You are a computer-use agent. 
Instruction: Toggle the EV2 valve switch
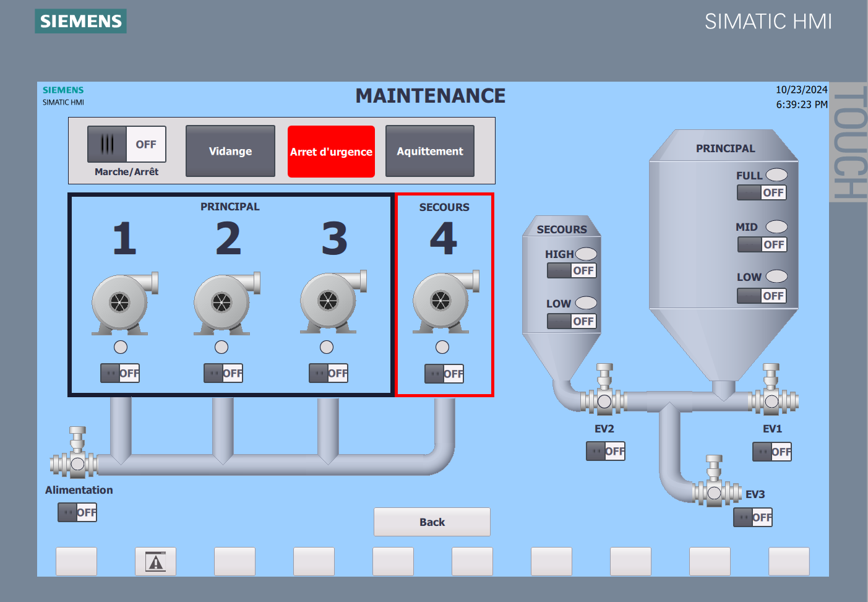pyautogui.click(x=606, y=451)
